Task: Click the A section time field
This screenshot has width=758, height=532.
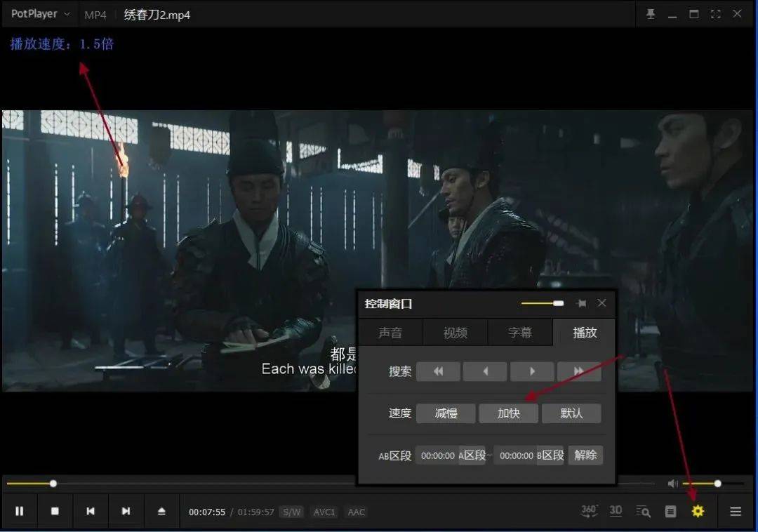Action: click(x=437, y=455)
